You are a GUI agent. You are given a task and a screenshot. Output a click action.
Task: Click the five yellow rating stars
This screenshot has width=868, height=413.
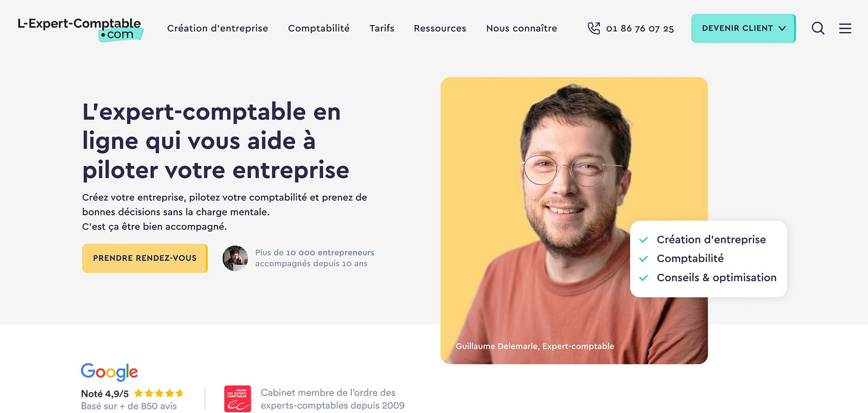pyautogui.click(x=159, y=393)
